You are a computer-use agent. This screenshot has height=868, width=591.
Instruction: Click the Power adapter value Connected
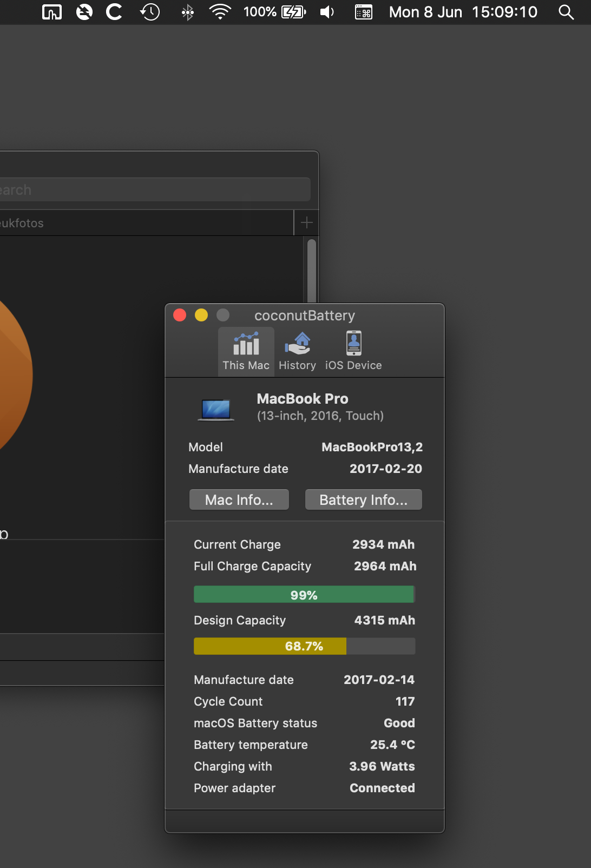click(383, 788)
